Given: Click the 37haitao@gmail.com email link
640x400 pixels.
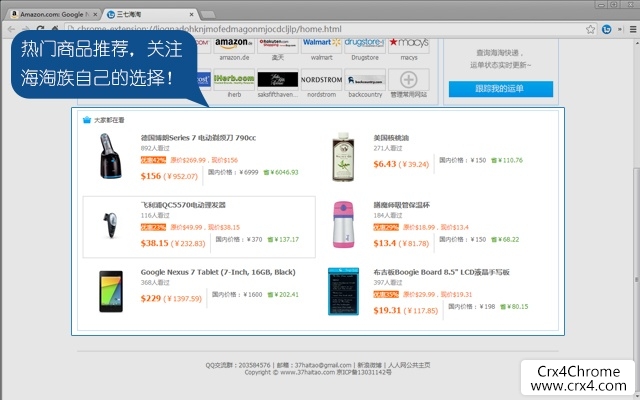Looking at the screenshot, I should [323, 365].
